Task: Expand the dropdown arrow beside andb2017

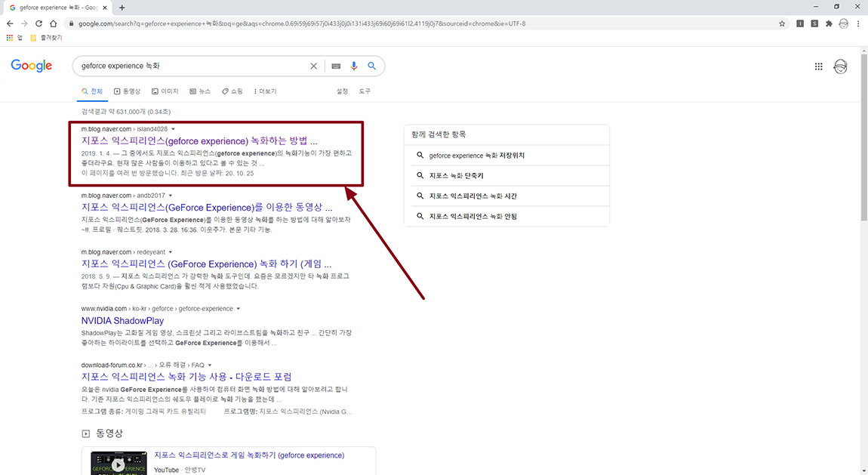Action: click(171, 196)
